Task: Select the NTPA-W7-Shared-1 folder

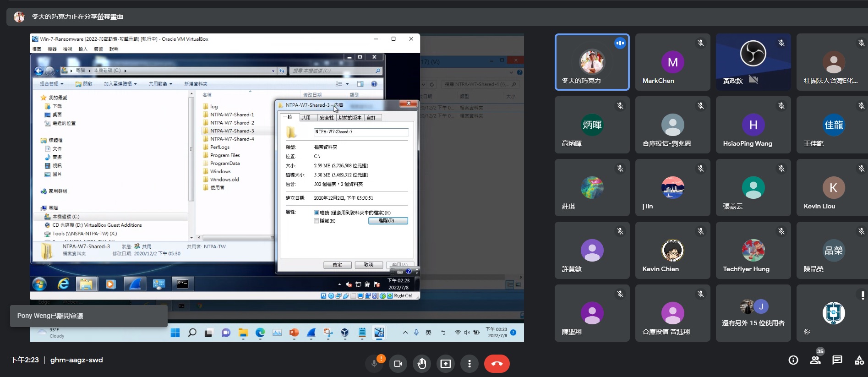Action: (232, 115)
